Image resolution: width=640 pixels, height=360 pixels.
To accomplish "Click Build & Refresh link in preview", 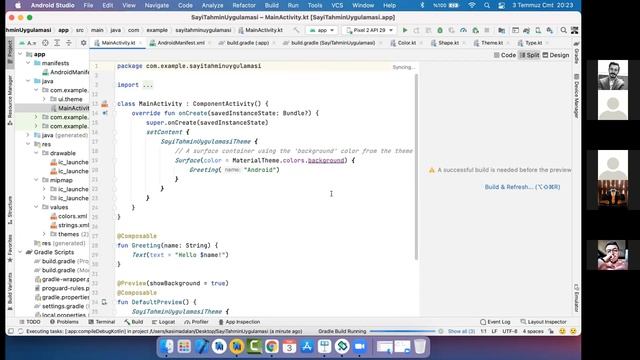I will click(522, 187).
